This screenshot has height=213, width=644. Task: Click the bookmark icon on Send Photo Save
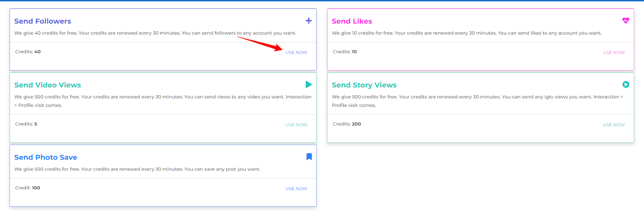pyautogui.click(x=309, y=157)
